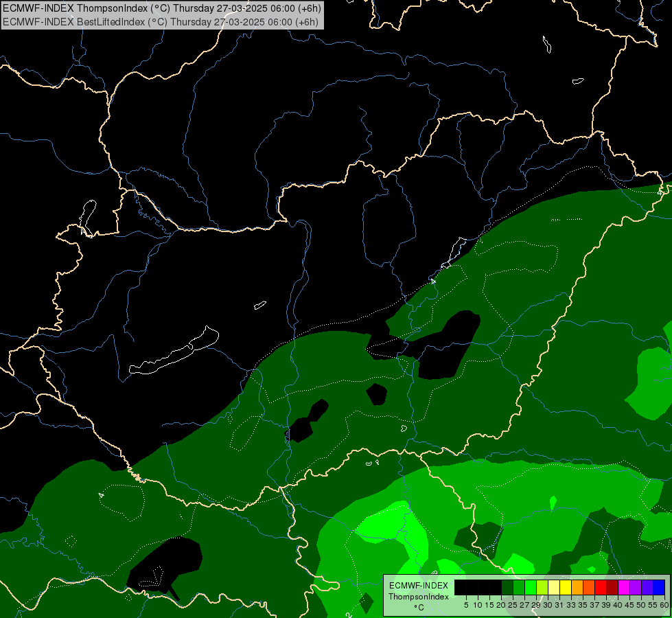The image size is (672, 618).
Task: Click the legend tick value 15
Action: [489, 605]
